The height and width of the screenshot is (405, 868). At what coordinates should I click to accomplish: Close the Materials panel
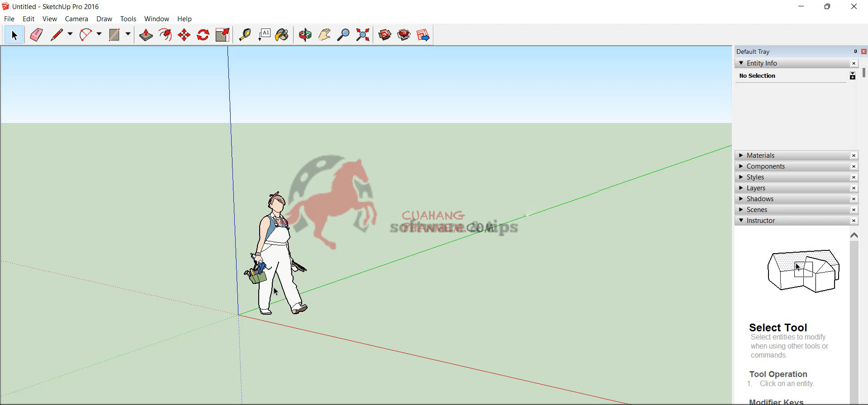click(x=854, y=155)
